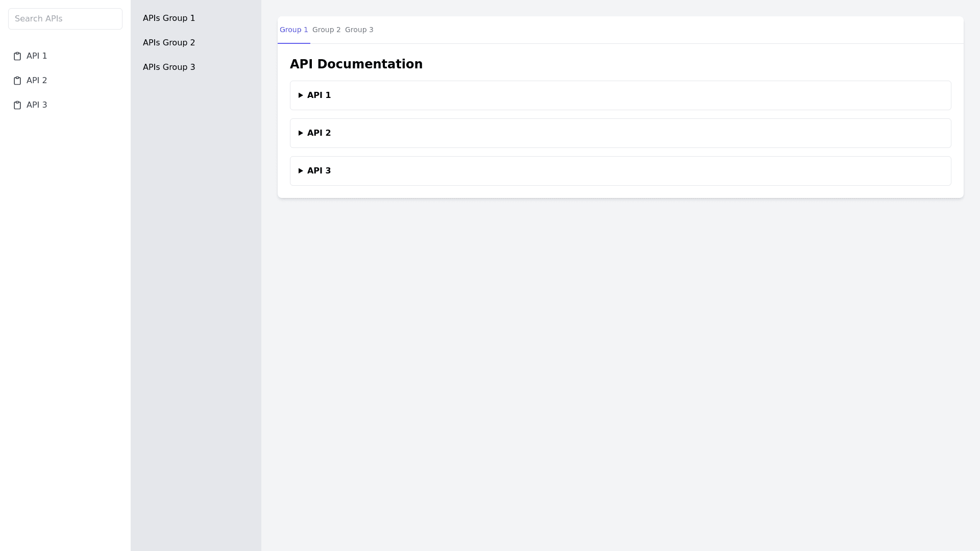Select APIs Group 2 in the middle panel

click(x=169, y=43)
